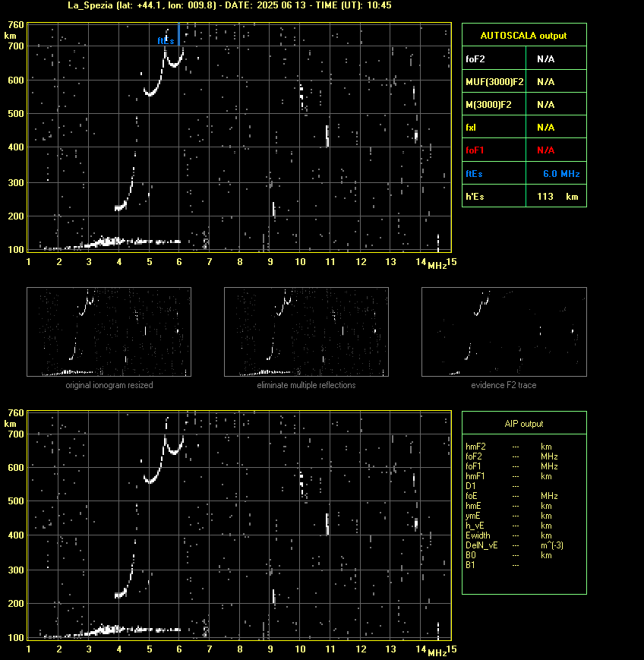Click the '6.0 MHz' ftEs value
This screenshot has width=644, height=660.
pyautogui.click(x=561, y=174)
